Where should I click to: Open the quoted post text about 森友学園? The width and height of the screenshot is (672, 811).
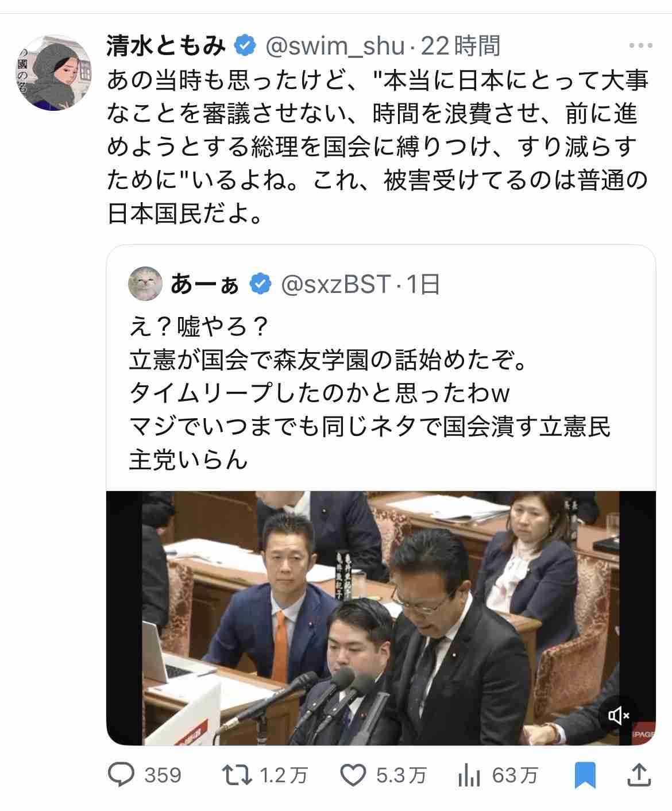point(370,394)
